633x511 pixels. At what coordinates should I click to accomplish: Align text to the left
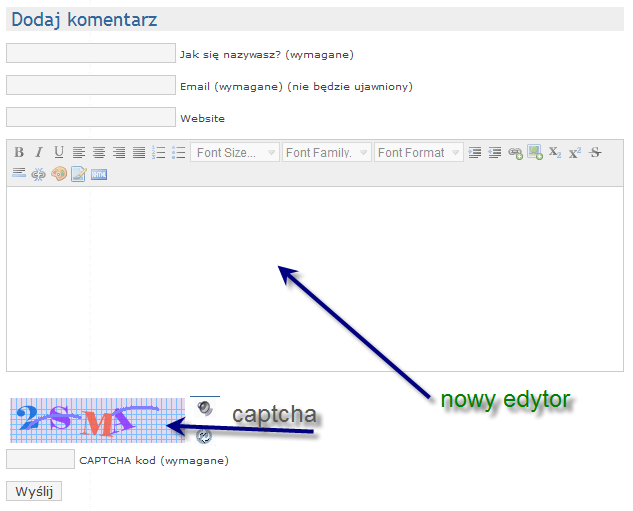pos(79,153)
